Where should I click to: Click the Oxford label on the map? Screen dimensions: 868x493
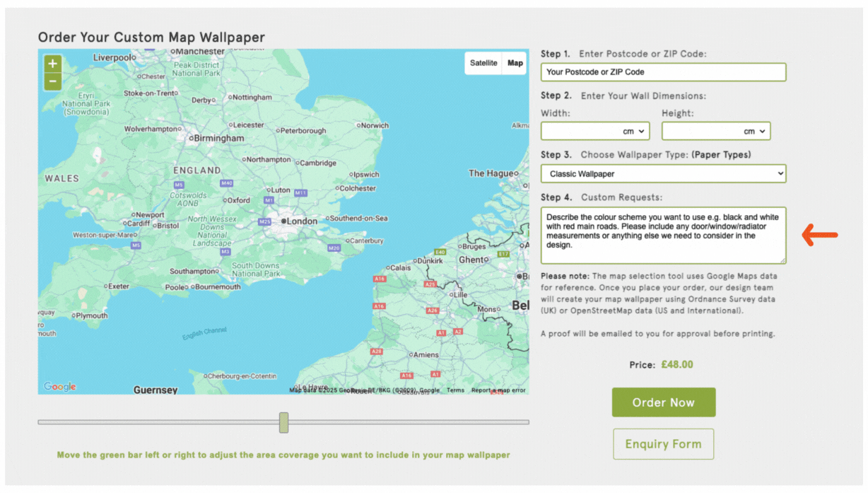(239, 200)
